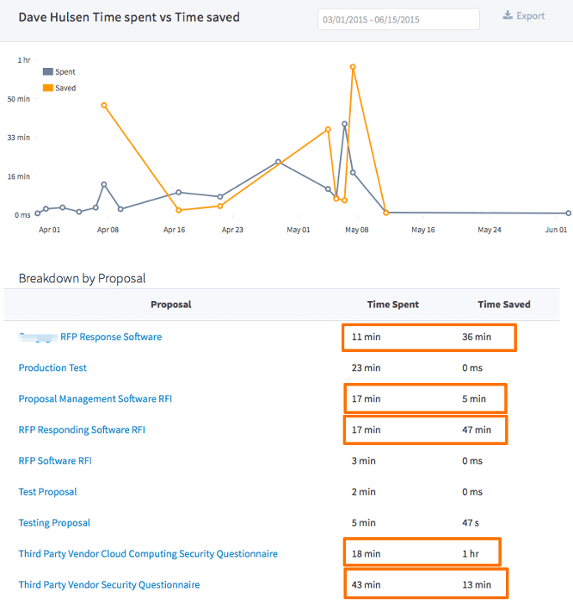The width and height of the screenshot is (573, 611).
Task: Click the Time Spent column header
Action: click(393, 304)
